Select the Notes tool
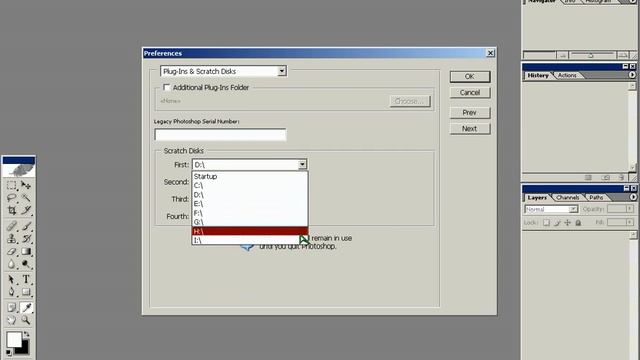The image size is (640, 360). click(x=11, y=307)
